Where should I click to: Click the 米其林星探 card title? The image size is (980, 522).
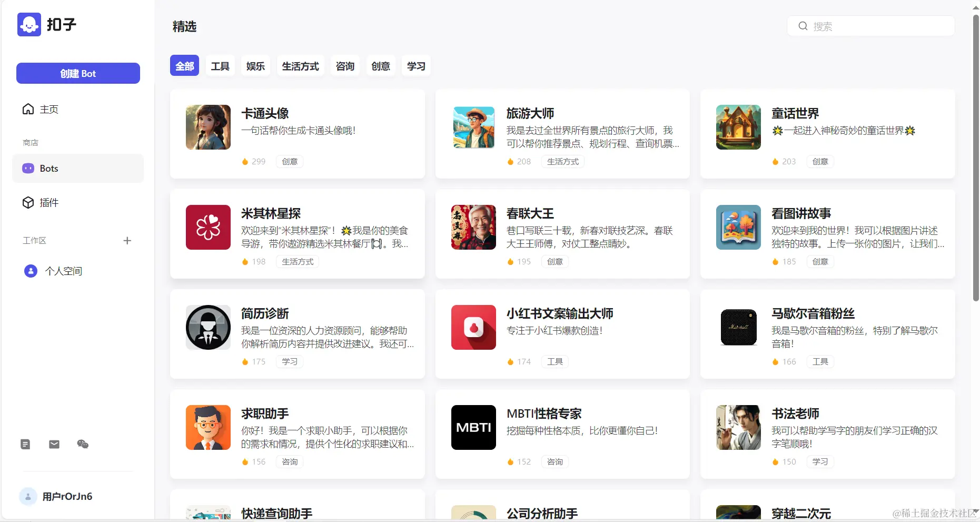pos(271,213)
